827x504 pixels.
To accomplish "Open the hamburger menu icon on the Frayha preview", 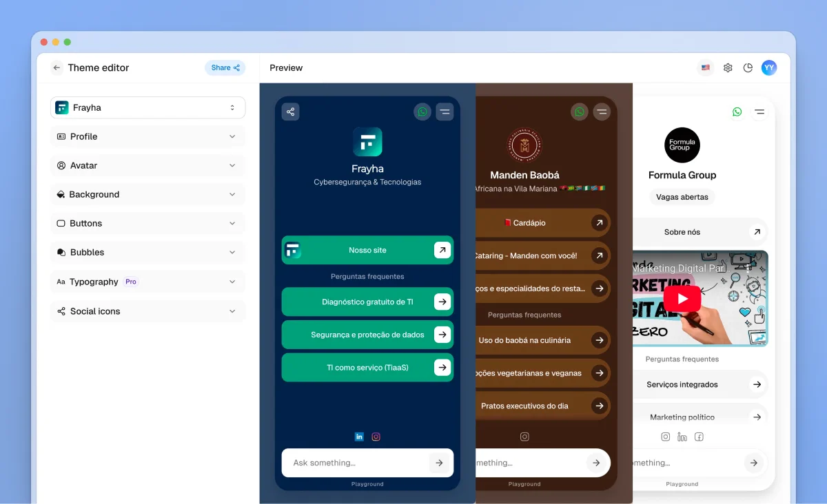I will pyautogui.click(x=445, y=111).
